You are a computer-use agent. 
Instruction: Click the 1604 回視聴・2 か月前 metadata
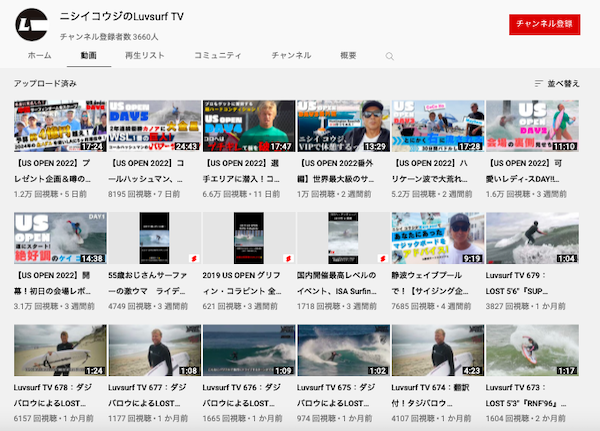(526, 419)
